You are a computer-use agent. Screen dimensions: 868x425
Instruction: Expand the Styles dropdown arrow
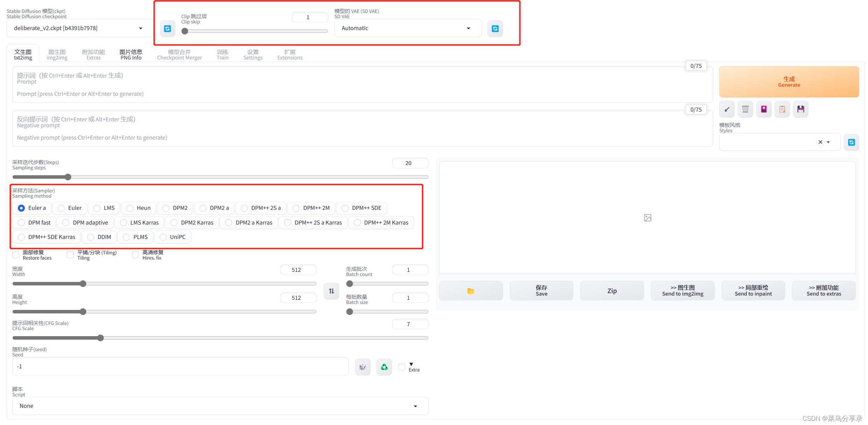click(828, 142)
